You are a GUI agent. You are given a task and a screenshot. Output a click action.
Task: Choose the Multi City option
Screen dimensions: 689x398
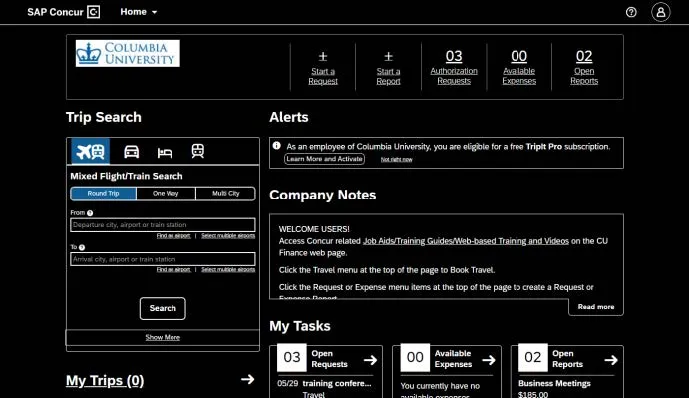point(225,194)
